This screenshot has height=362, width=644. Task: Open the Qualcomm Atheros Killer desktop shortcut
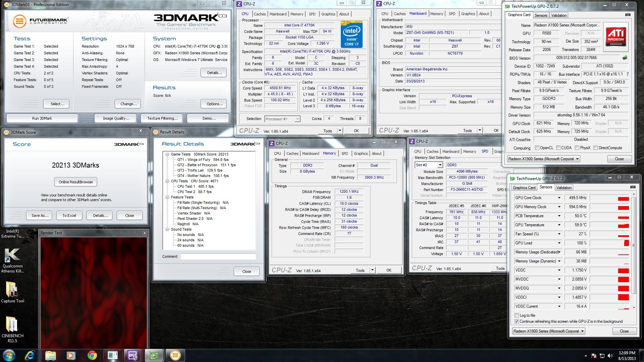tap(12, 261)
